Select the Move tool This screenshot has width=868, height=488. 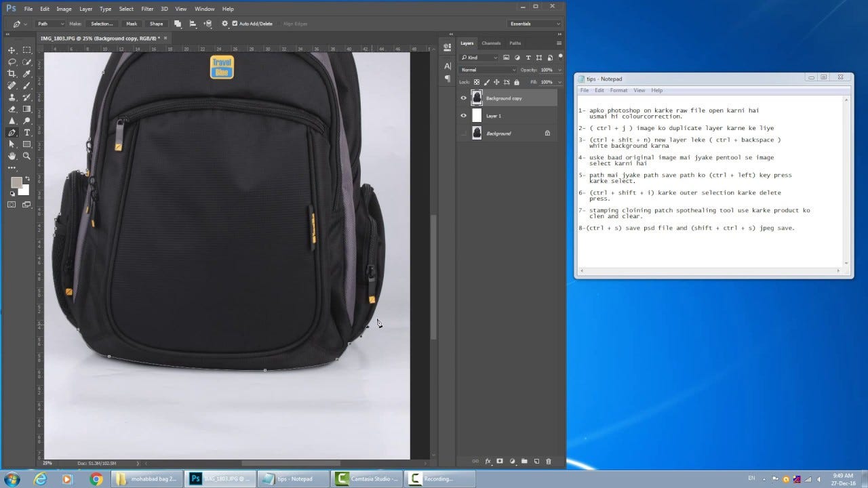(12, 50)
